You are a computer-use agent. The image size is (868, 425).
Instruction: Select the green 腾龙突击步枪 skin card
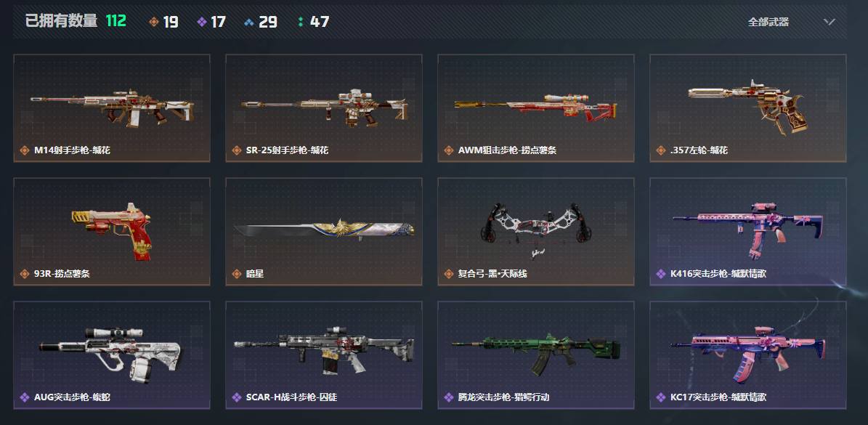pyautogui.click(x=536, y=355)
